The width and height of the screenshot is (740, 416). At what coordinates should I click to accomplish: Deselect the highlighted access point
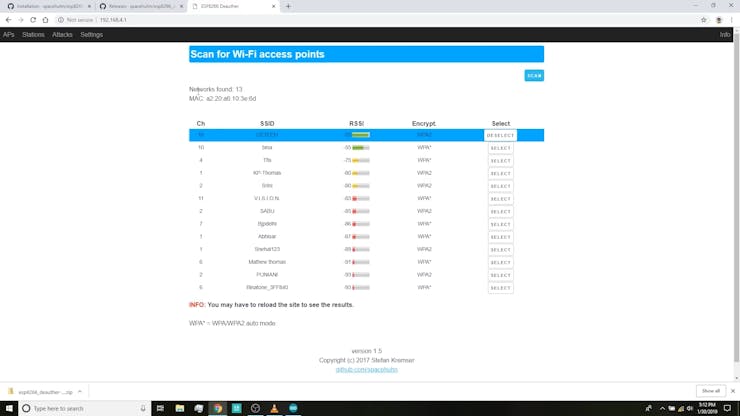(x=500, y=136)
